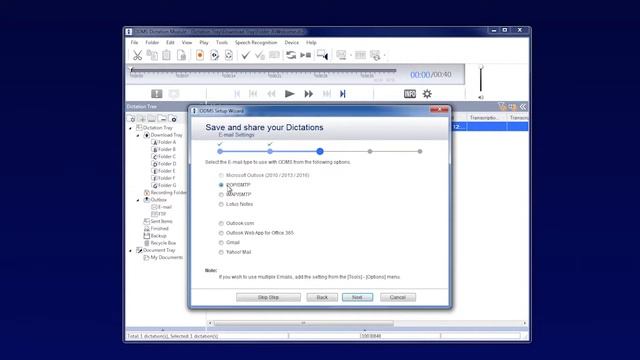
Task: Click the rewind transport button
Action: [271, 94]
